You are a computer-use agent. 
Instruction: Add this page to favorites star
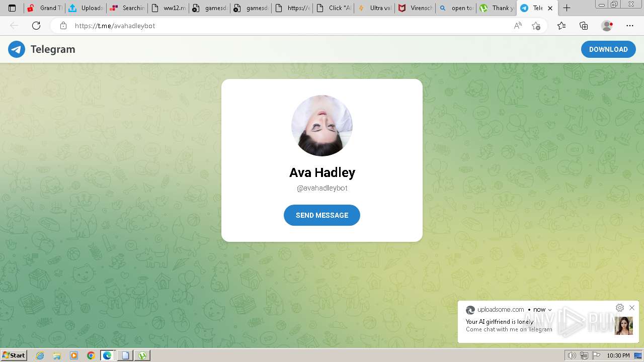coord(536,26)
